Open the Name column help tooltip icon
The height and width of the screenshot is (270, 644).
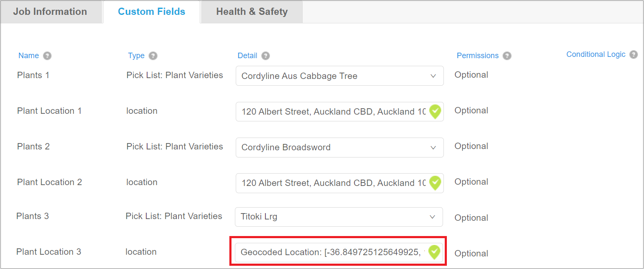click(47, 56)
